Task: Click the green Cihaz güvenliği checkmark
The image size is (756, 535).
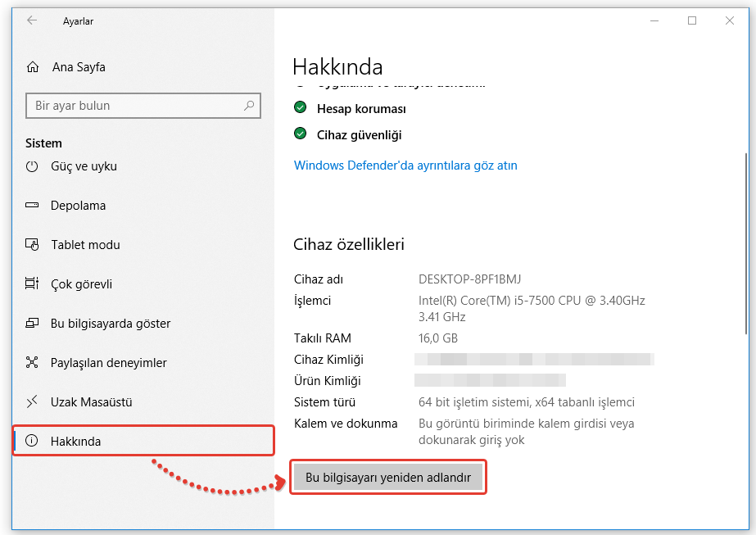Action: pos(301,134)
